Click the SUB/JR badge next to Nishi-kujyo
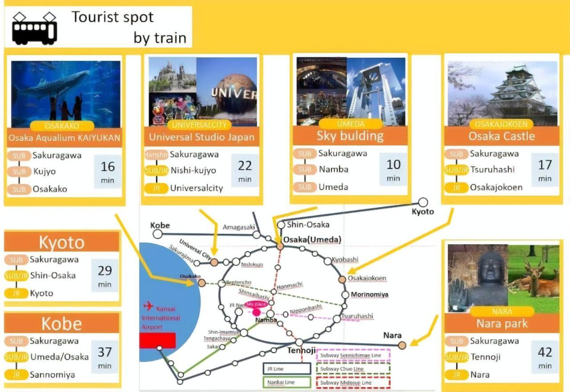This screenshot has height=392, width=570. click(156, 171)
